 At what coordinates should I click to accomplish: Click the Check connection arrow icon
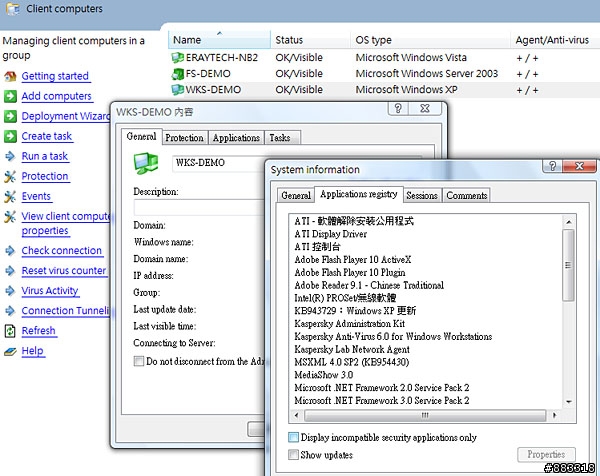[x=10, y=251]
